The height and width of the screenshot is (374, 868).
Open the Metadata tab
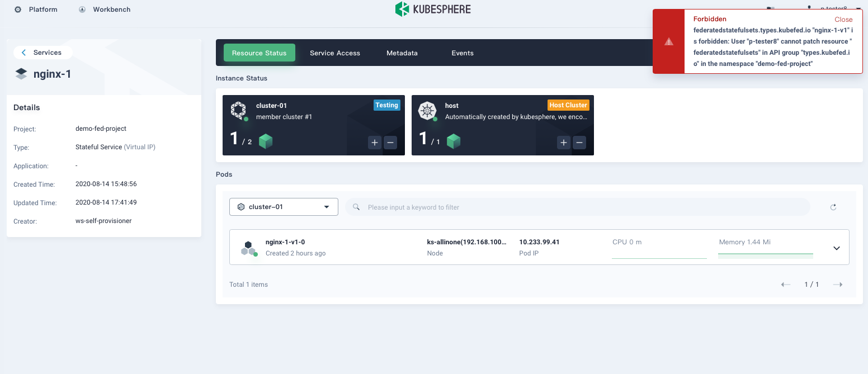point(402,53)
